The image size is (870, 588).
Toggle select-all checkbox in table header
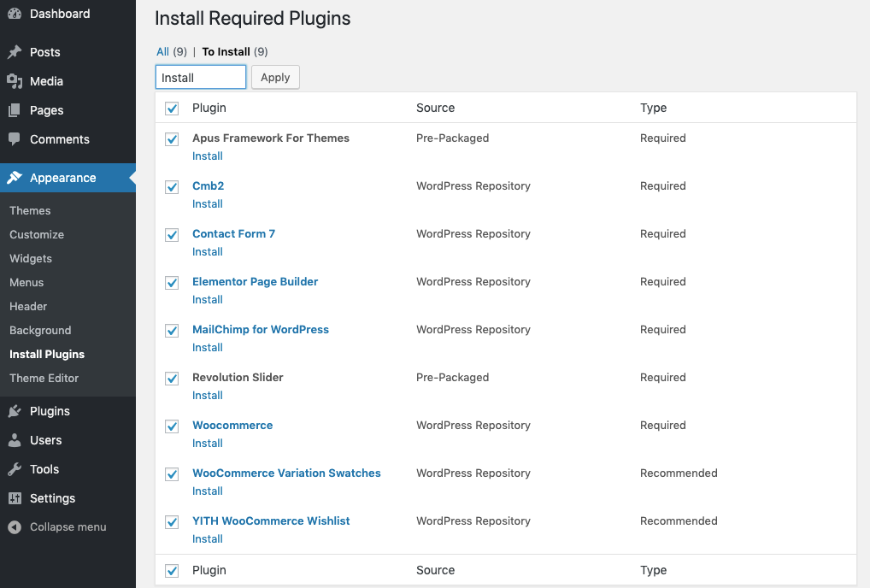click(x=172, y=109)
